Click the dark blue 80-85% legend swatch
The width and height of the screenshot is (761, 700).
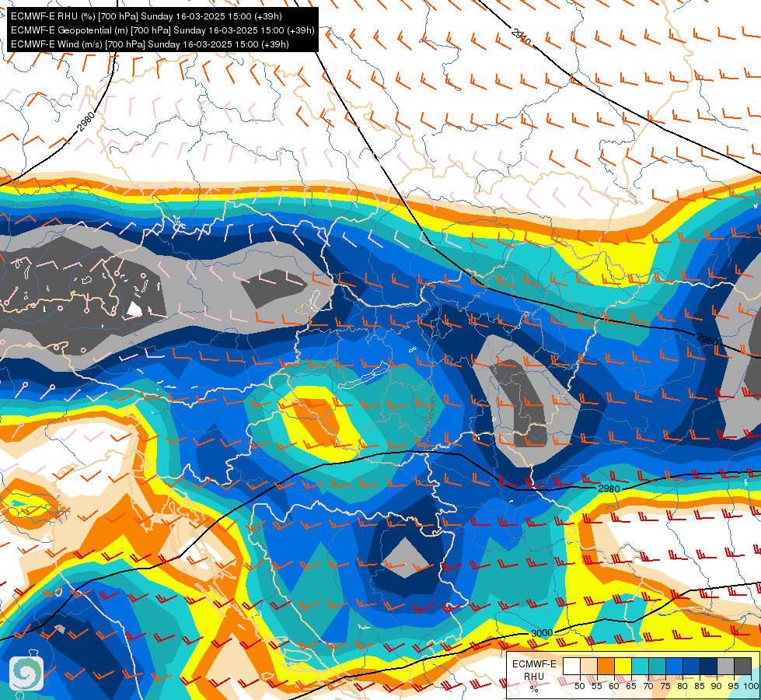(x=691, y=666)
